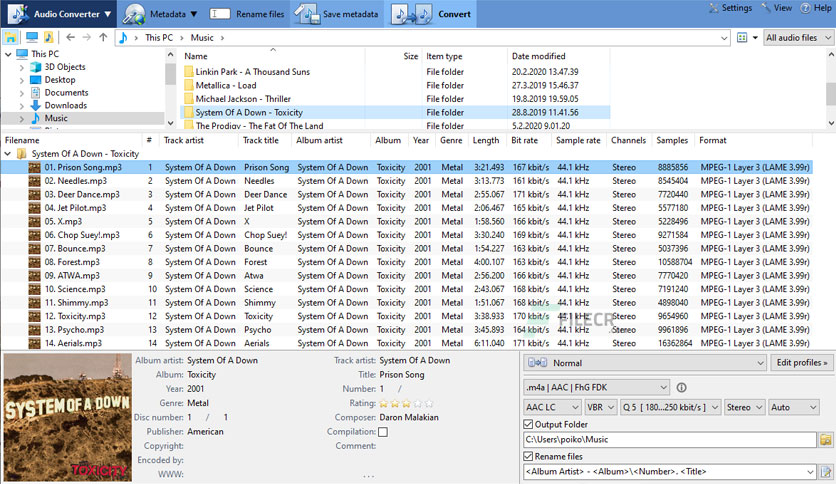Set rating to four stars
The width and height of the screenshot is (836, 484).
coord(418,404)
